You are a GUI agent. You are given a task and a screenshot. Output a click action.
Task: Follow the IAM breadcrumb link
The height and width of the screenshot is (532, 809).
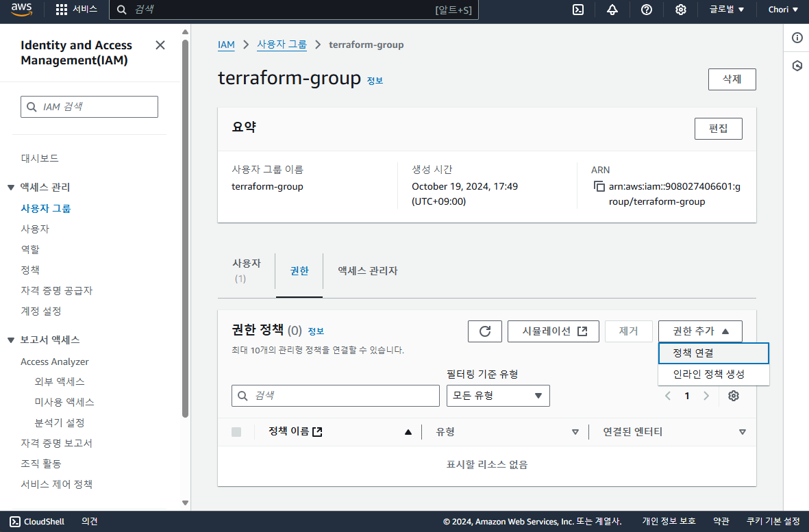226,45
